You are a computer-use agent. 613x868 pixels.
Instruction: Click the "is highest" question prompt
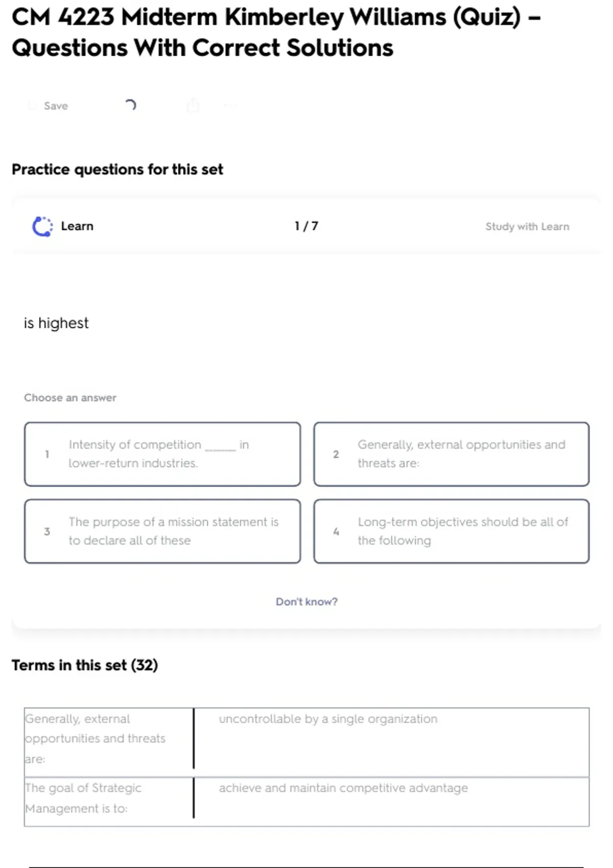coord(56,323)
